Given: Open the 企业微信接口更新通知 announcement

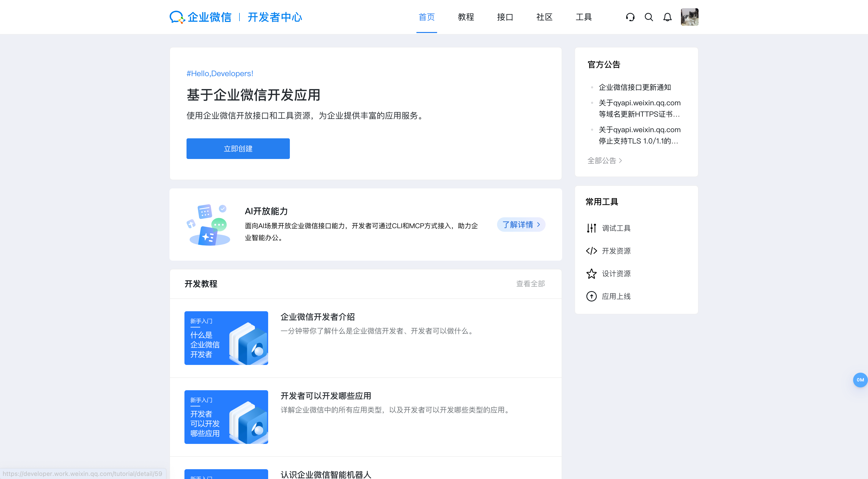Looking at the screenshot, I should click(634, 87).
